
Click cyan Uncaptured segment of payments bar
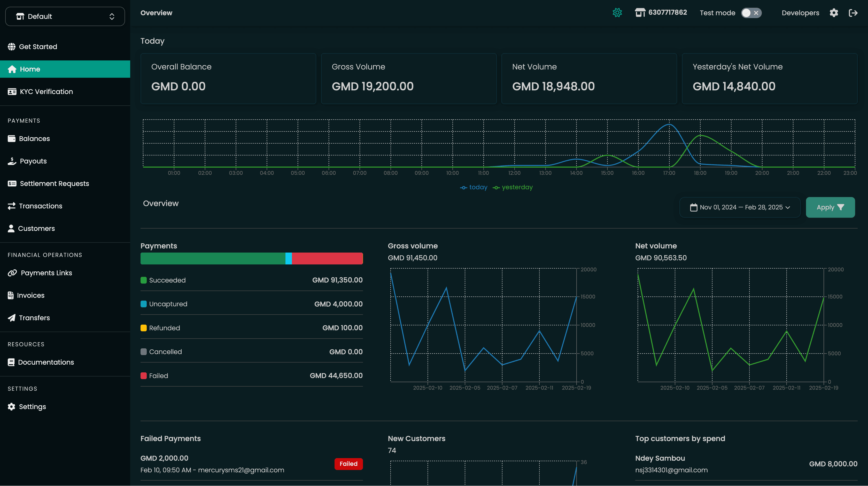(x=289, y=258)
